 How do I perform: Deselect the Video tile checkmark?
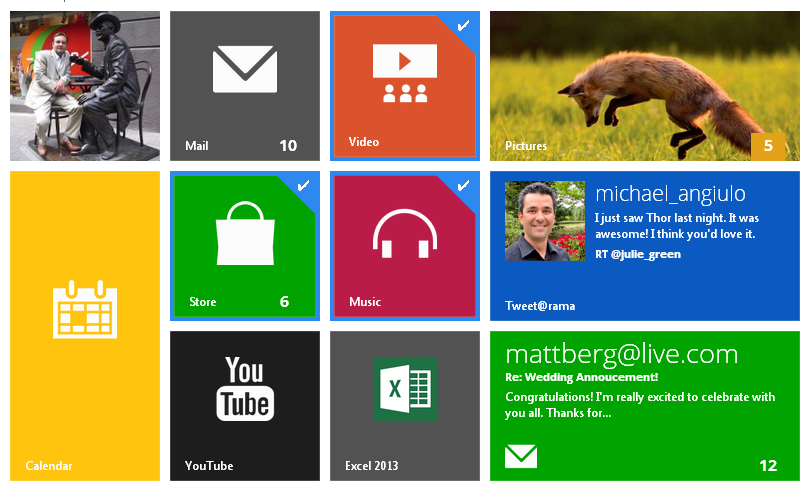click(463, 25)
